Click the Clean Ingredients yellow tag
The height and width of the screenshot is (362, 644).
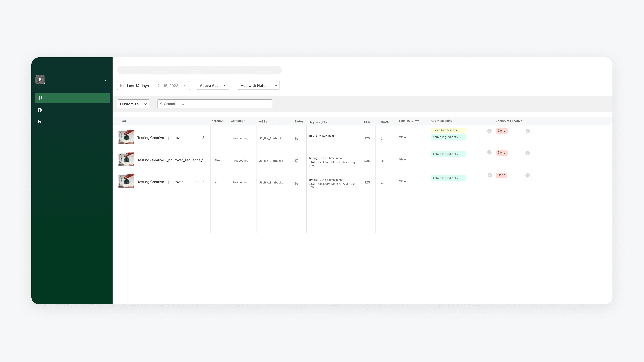point(448,130)
